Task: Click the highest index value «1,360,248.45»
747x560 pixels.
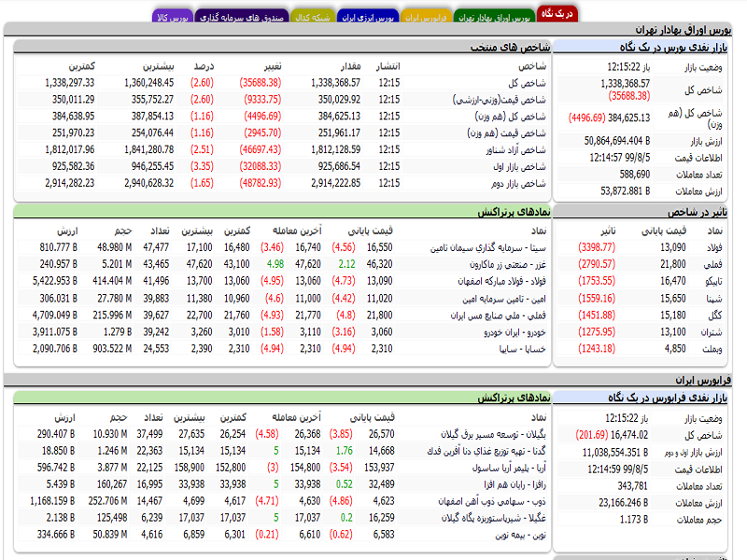Action: 149,82
